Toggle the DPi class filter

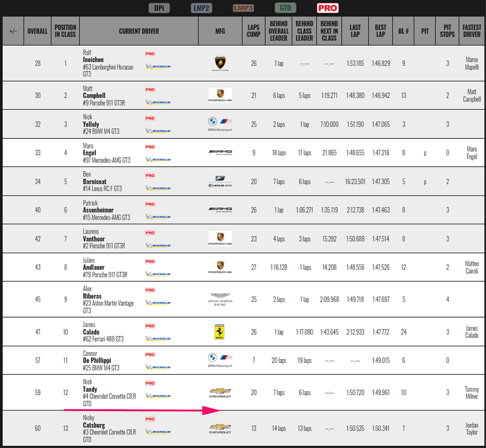(x=159, y=8)
